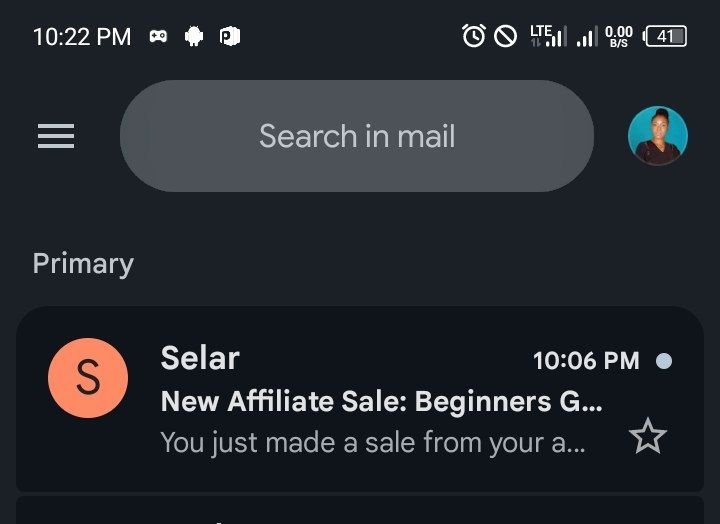Tap the Search in mail field
Viewport: 720px width, 524px height.
pyautogui.click(x=357, y=136)
